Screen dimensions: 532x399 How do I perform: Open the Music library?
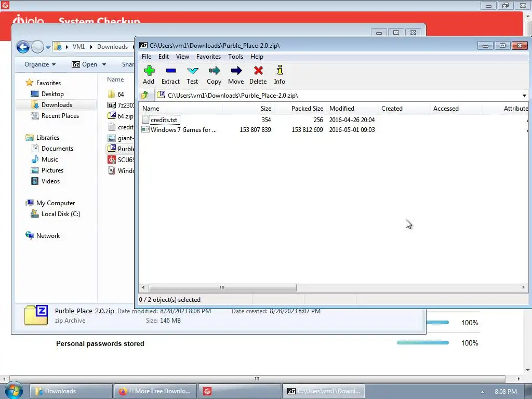coord(45,159)
